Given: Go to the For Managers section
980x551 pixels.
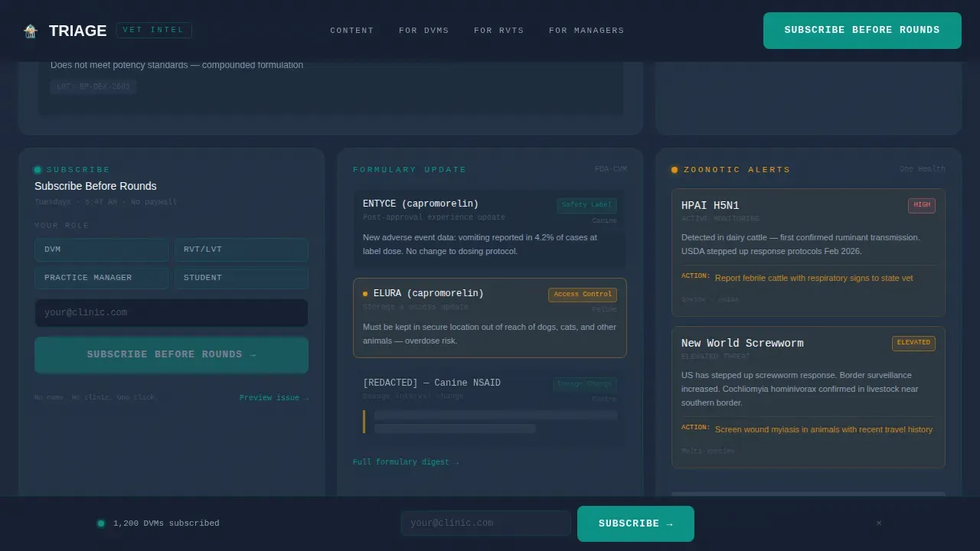Looking at the screenshot, I should click(586, 31).
